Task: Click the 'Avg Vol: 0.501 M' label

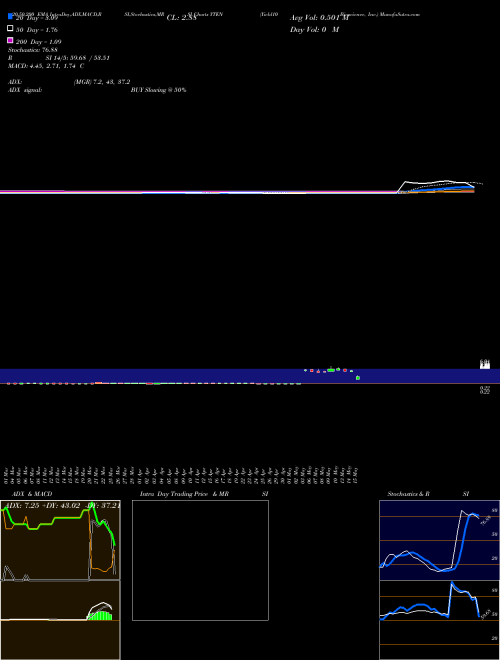Action: click(x=319, y=18)
